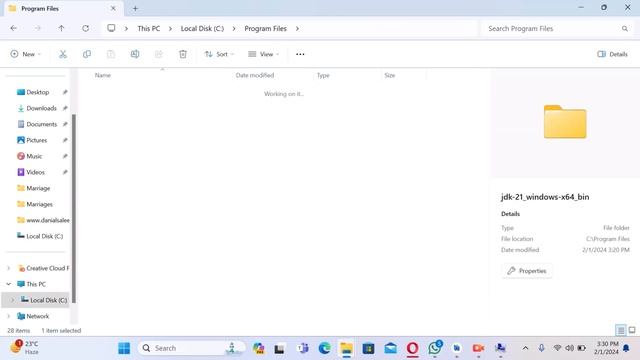Click the search magnifier icon
Viewport: 640px width, 360px height.
click(x=624, y=29)
